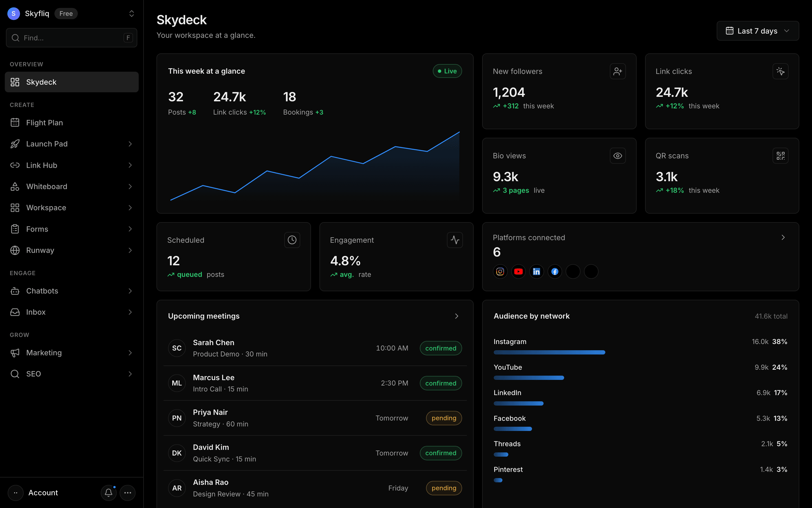This screenshot has height=508, width=812.
Task: Open the three-dots more options button
Action: (127, 492)
